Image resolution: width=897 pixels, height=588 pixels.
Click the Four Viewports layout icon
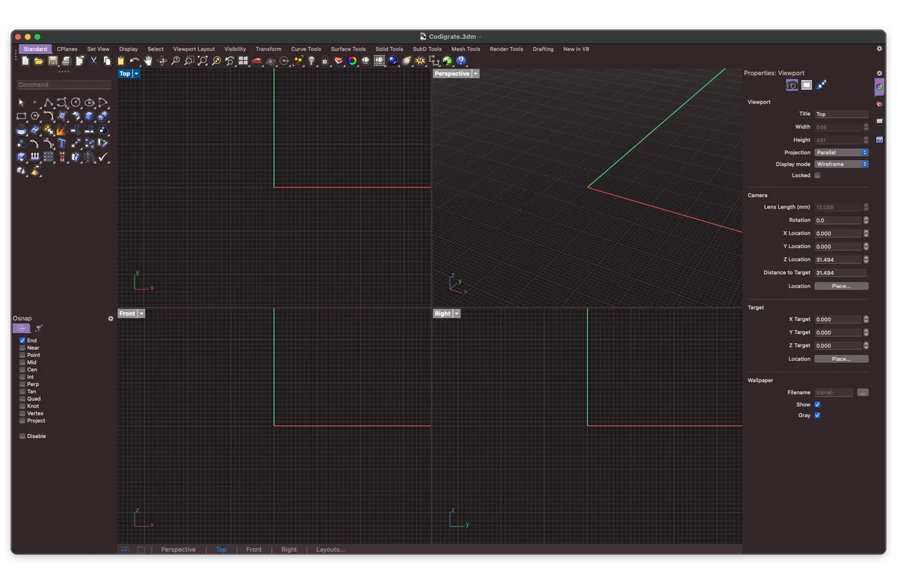pos(244,61)
